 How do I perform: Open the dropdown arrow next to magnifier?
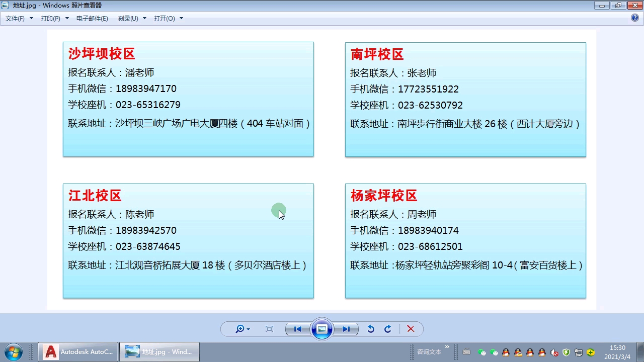point(248,329)
